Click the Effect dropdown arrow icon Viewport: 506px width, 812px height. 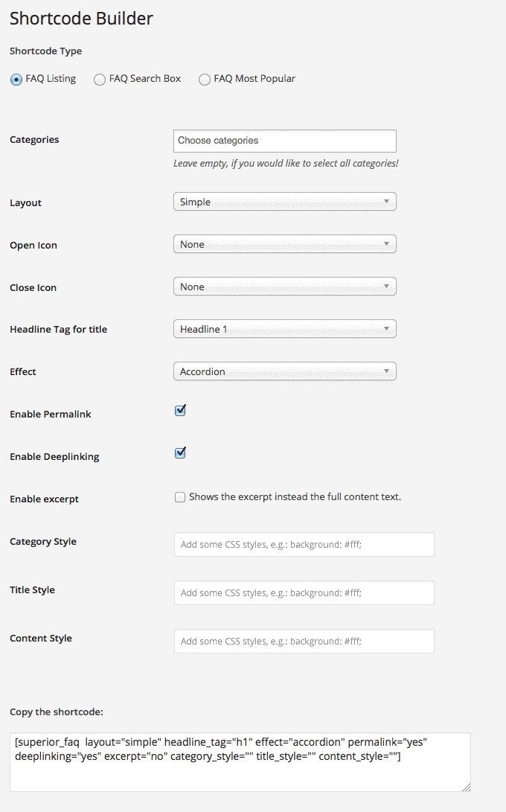coord(387,371)
